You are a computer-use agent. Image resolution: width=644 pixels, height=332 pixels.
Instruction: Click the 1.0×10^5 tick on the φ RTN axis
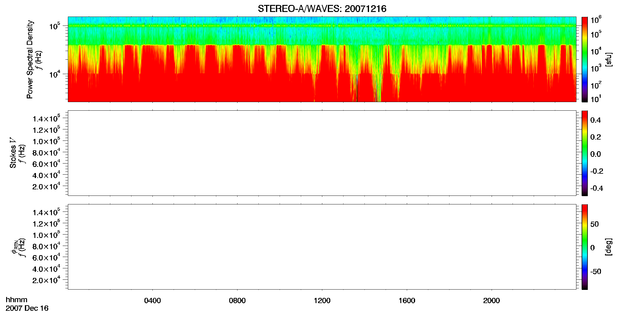pyautogui.click(x=46, y=235)
